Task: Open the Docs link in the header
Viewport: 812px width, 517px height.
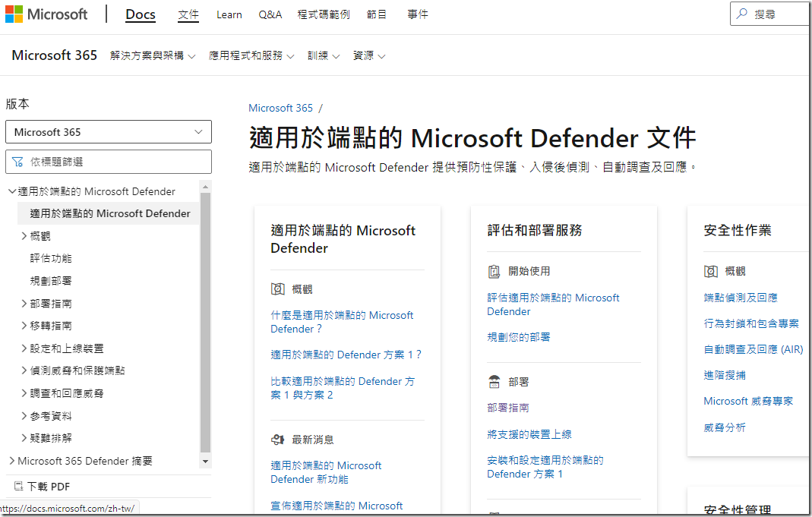Action: 141,14
